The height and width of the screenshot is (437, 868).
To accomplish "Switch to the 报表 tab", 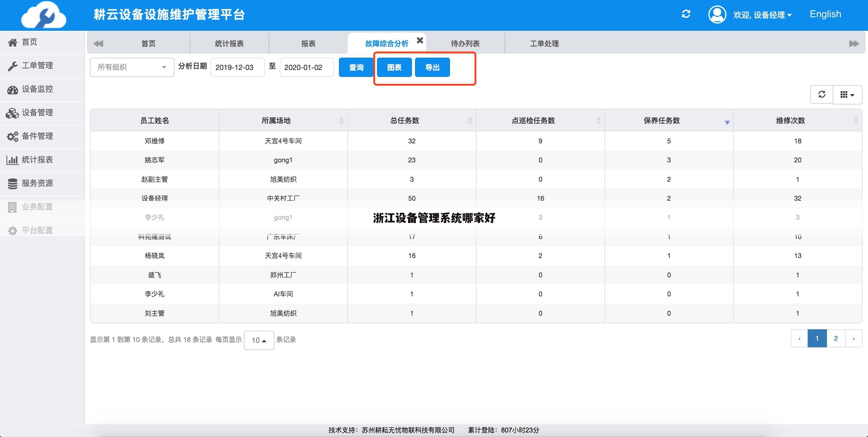I will (308, 43).
